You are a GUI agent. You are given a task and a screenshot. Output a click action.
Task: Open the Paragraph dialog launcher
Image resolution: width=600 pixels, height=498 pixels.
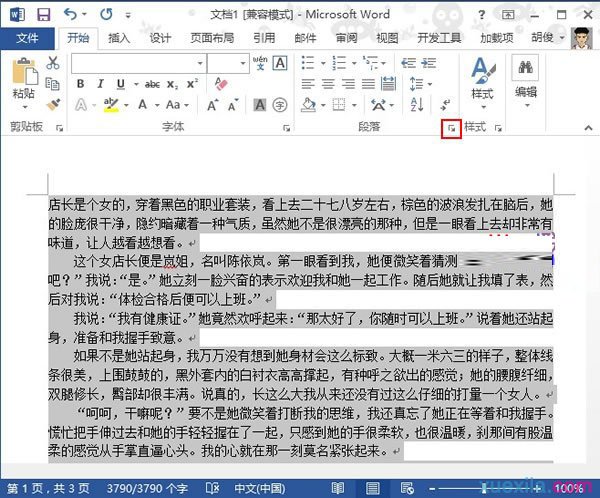pos(452,129)
